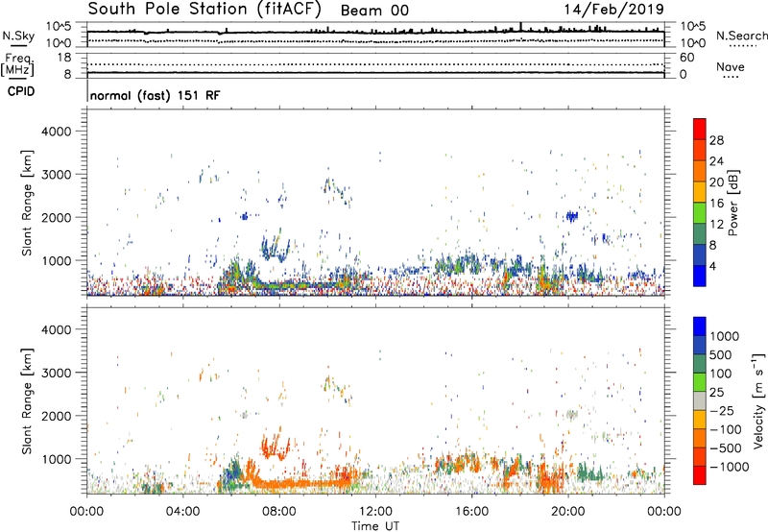
Task: Click the light-green 12–16 dB Power colorbar segment
Action: pyautogui.click(x=700, y=213)
